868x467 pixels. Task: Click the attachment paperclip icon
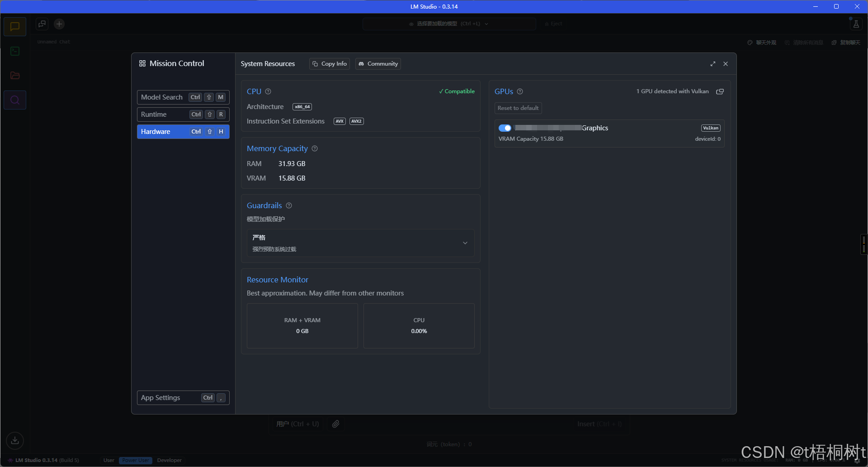(x=335, y=424)
